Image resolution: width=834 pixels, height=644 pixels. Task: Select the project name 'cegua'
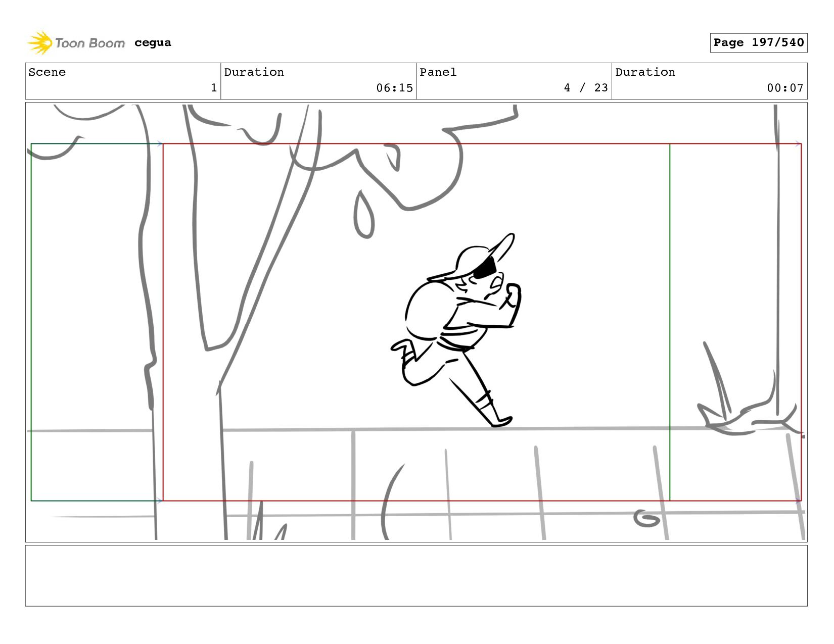click(153, 43)
